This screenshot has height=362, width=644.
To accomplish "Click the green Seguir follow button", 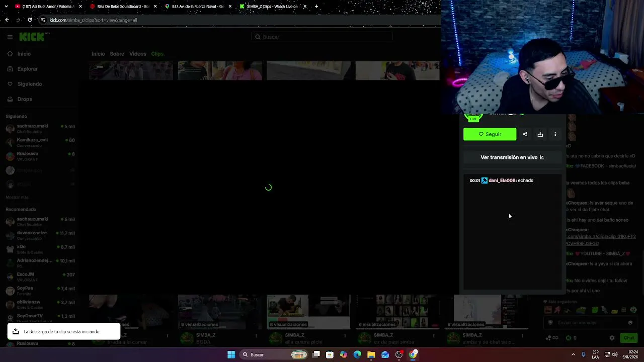I will pyautogui.click(x=490, y=134).
